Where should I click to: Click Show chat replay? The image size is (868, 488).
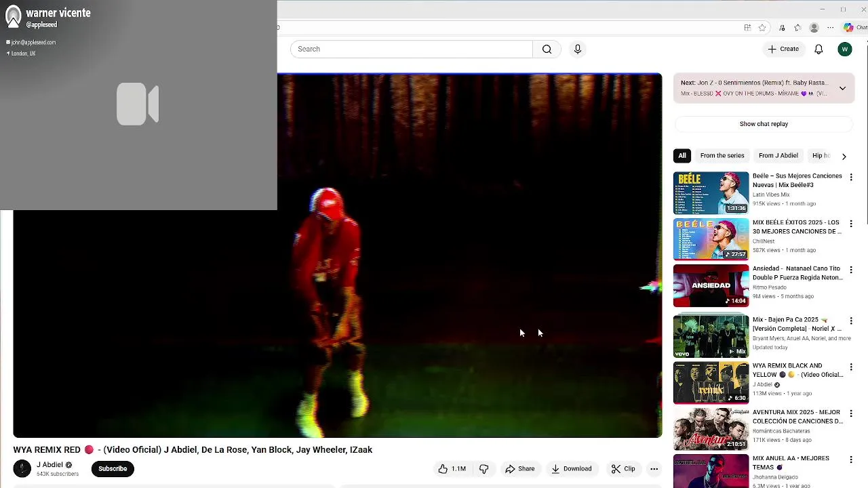(x=764, y=124)
